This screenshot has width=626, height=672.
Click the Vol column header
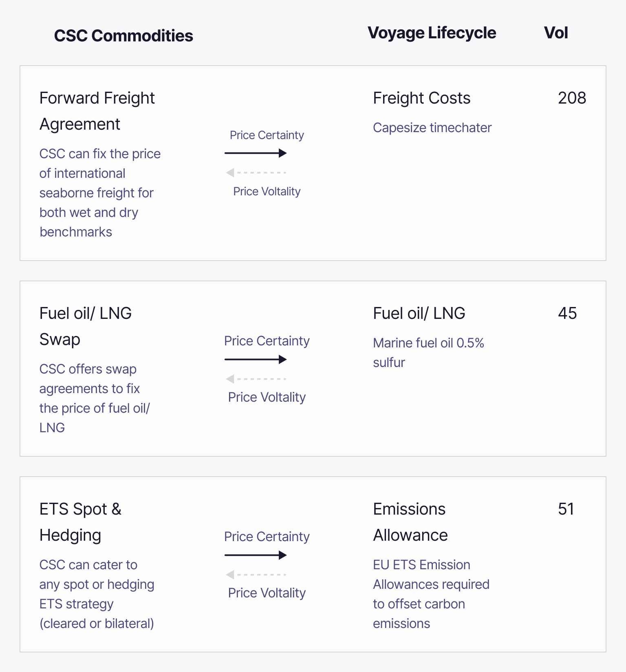tap(556, 33)
